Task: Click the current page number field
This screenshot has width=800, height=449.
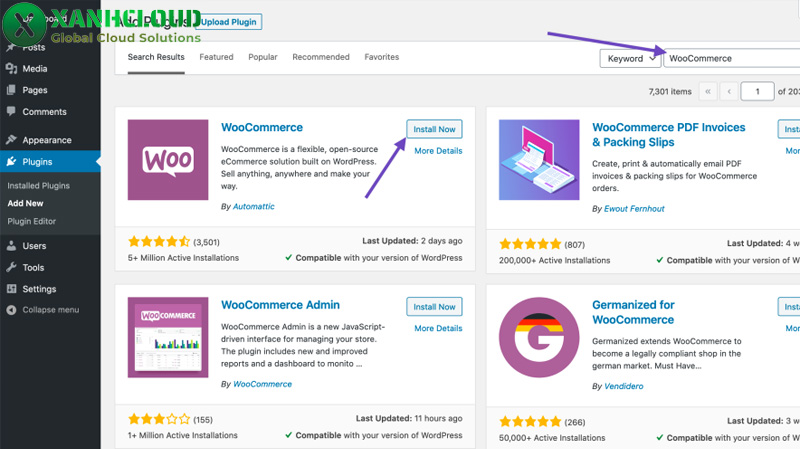Action: (x=758, y=91)
